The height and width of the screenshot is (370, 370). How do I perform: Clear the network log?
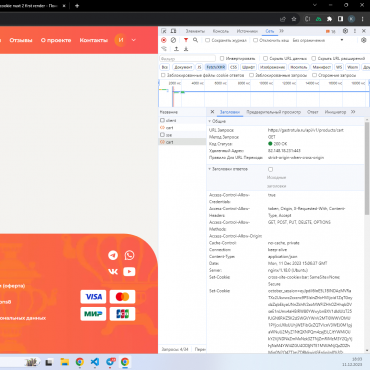(x=173, y=40)
